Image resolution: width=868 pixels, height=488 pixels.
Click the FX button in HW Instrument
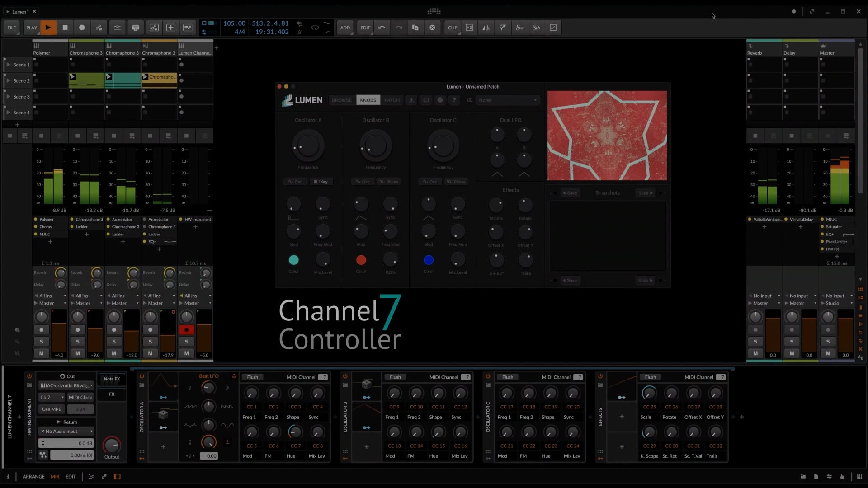click(x=112, y=394)
